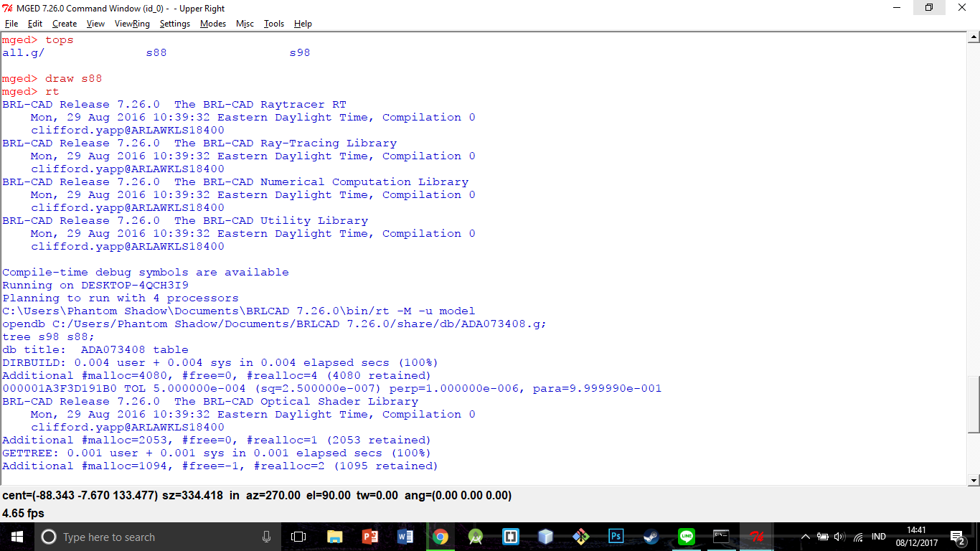Click the taskbar microphone icon
The image size is (980, 551).
pyautogui.click(x=266, y=537)
